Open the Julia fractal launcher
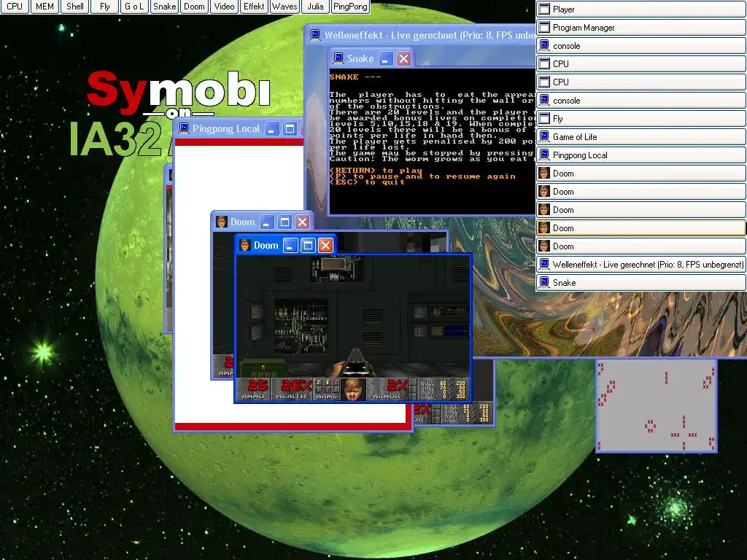This screenshot has width=747, height=560. click(x=315, y=7)
